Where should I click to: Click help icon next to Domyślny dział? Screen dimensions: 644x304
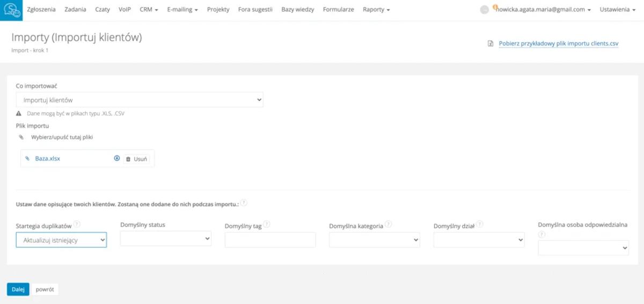point(480,225)
